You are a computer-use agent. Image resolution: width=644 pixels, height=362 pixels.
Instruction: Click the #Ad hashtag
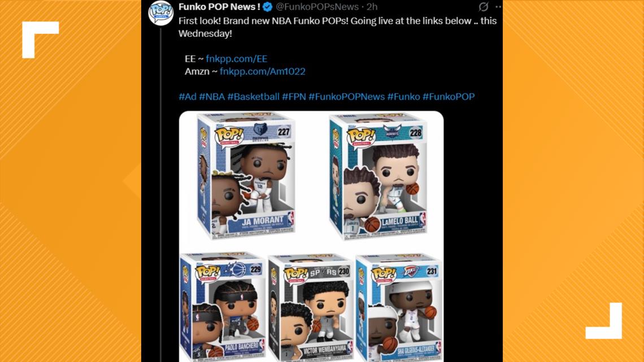click(188, 97)
